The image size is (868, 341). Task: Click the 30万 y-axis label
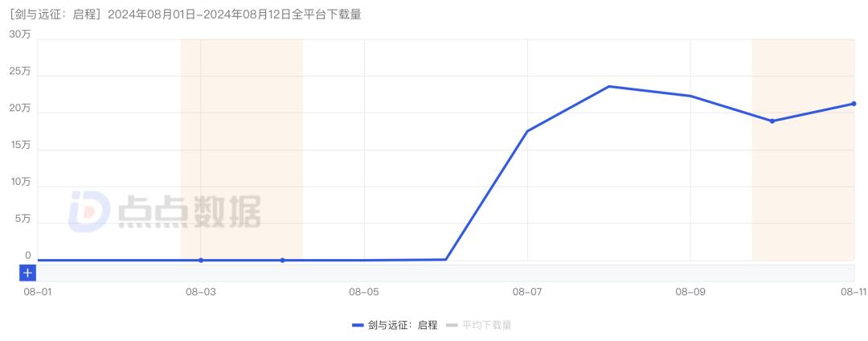click(20, 34)
